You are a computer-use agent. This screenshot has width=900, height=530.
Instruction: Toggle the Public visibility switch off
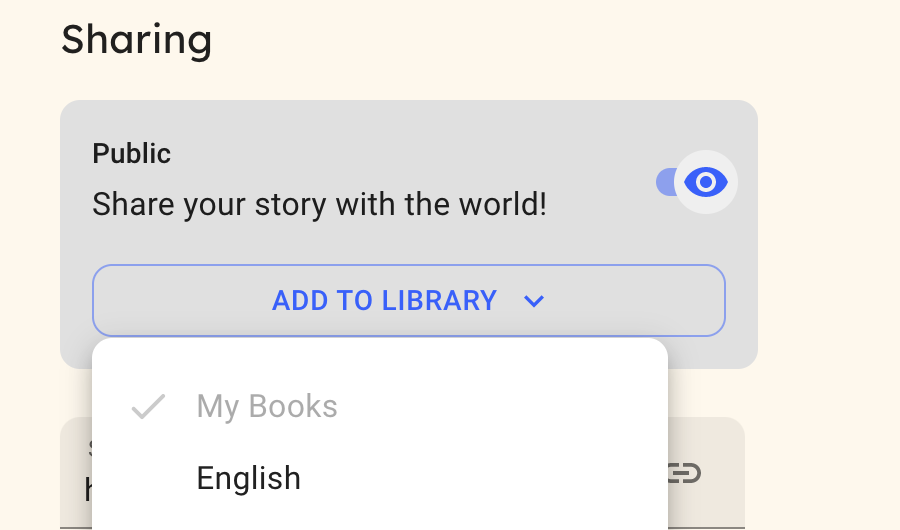[696, 182]
